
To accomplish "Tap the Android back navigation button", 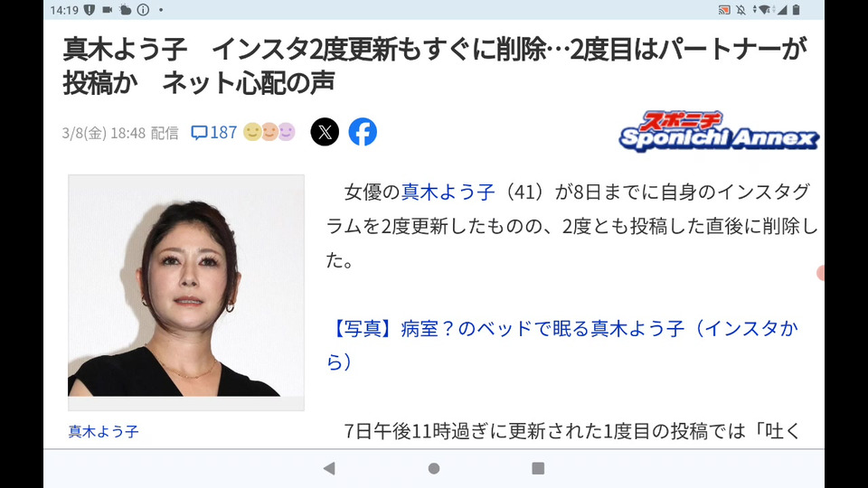I will [329, 469].
